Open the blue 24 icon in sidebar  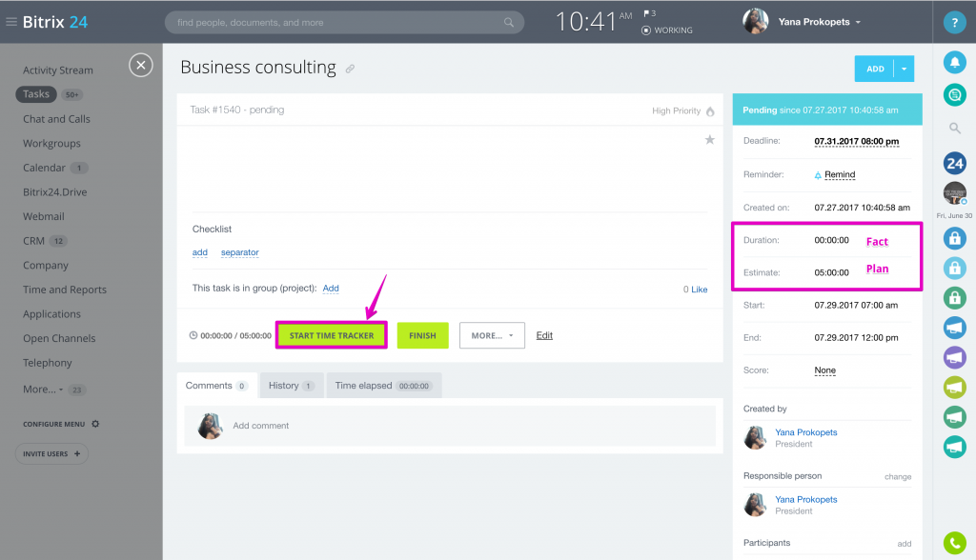pyautogui.click(x=954, y=163)
